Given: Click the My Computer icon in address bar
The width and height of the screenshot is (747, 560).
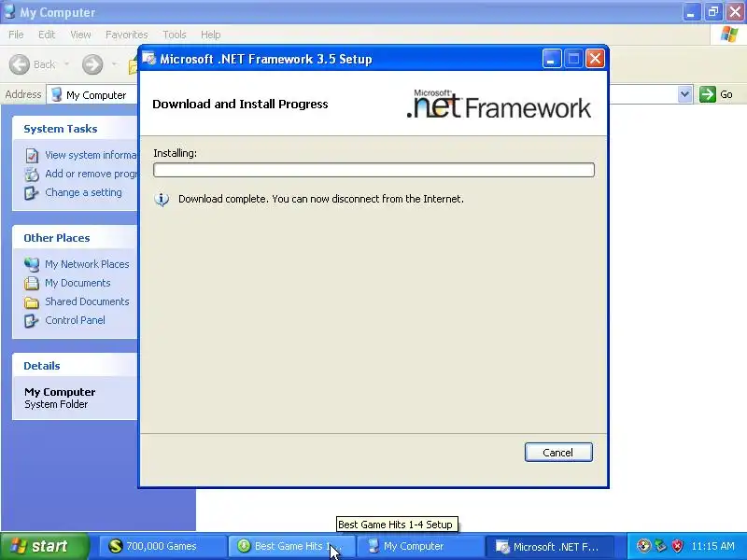Looking at the screenshot, I should click(57, 95).
